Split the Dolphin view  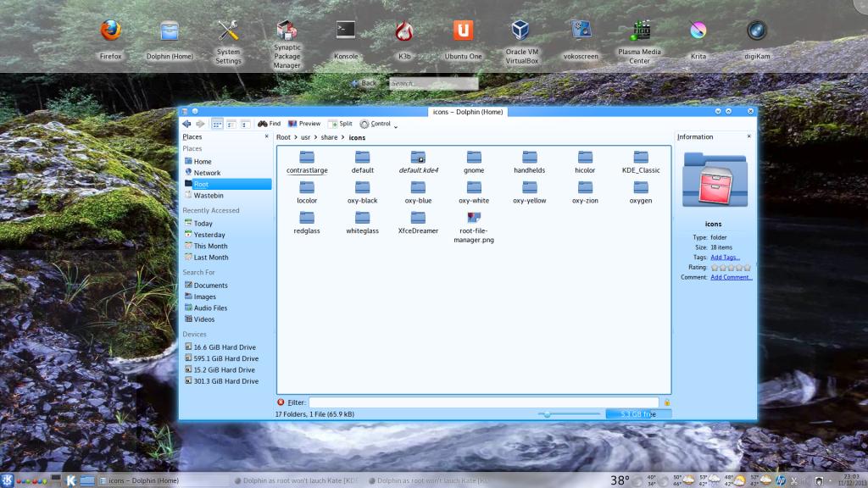(x=340, y=124)
